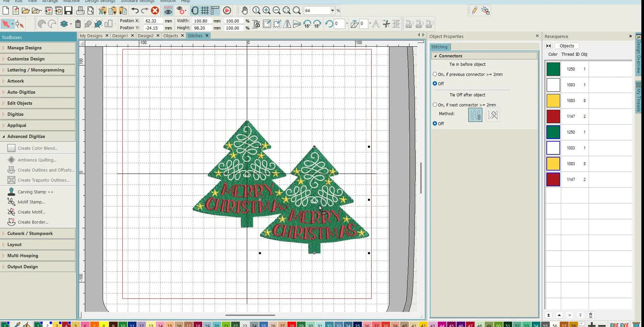644x327 pixels.
Task: Select the Knife scissors tool
Action: (x=386, y=24)
